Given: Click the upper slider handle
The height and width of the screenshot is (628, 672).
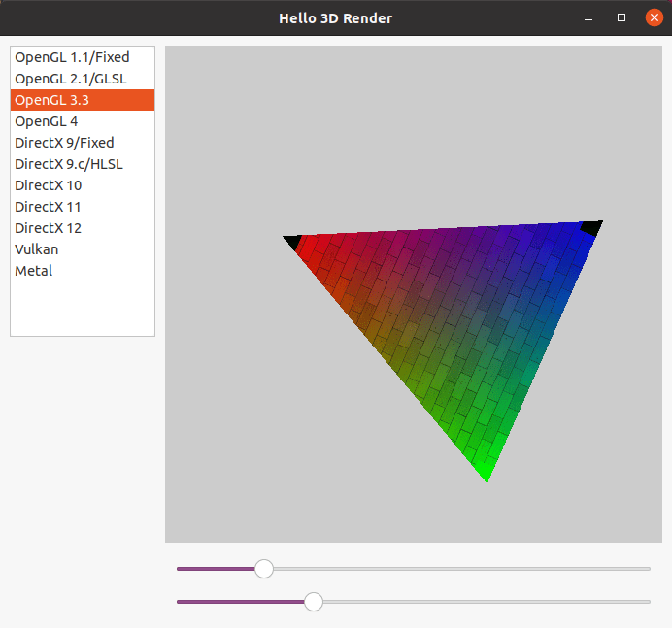Looking at the screenshot, I should 264,569.
